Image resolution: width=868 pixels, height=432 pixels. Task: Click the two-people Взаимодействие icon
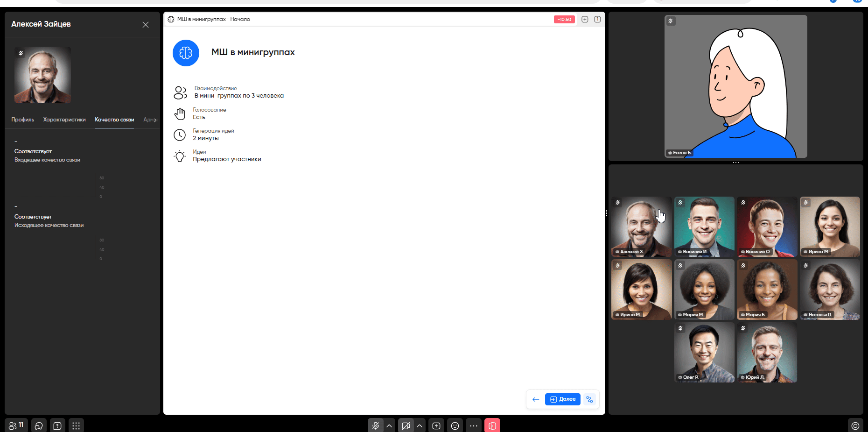click(180, 92)
